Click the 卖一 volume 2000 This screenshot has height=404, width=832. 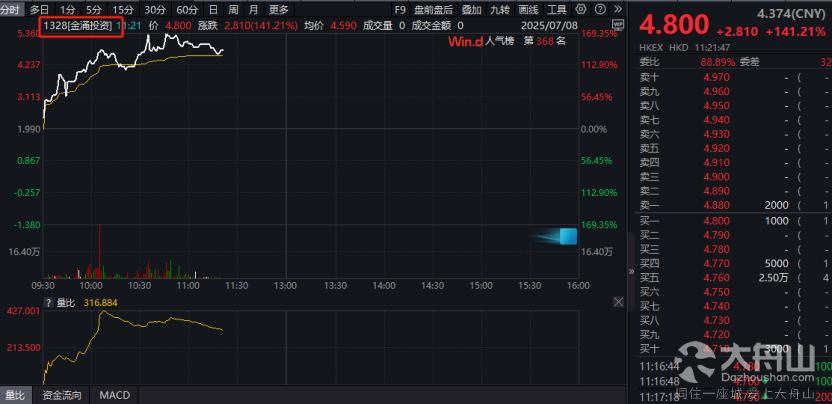coord(777,205)
